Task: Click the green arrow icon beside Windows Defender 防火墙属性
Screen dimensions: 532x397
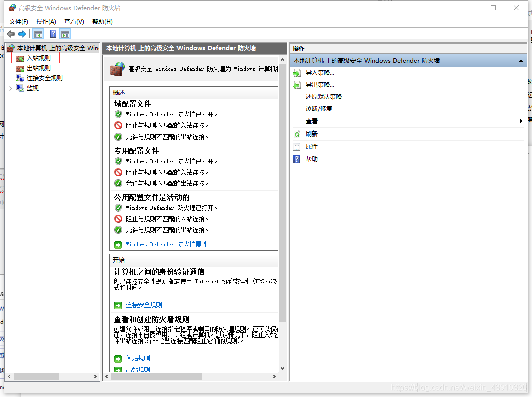Action: click(x=118, y=245)
